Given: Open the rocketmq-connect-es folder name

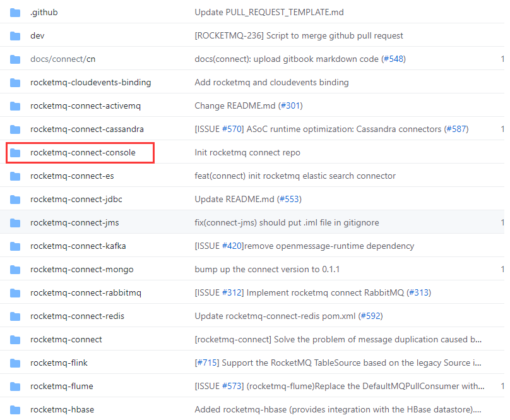Looking at the screenshot, I should tap(72, 176).
